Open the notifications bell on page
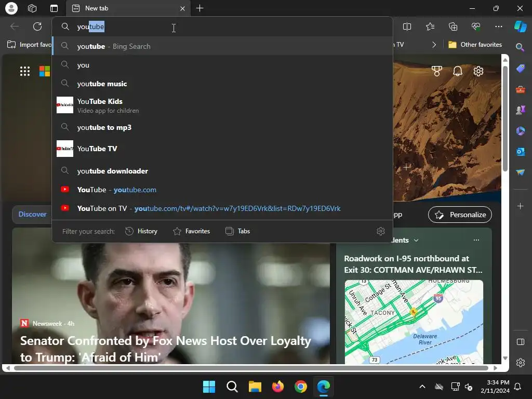Image resolution: width=532 pixels, height=399 pixels. 458,71
